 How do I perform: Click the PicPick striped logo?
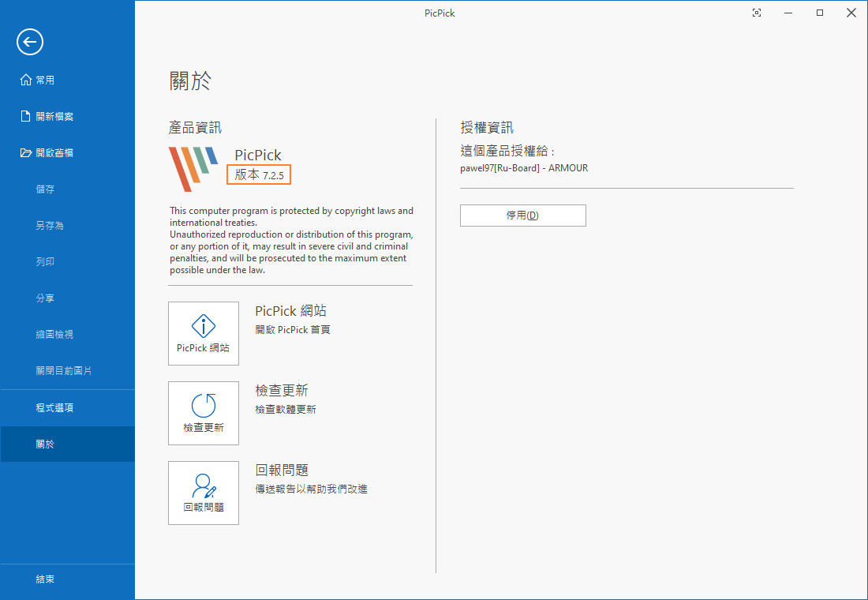(193, 169)
